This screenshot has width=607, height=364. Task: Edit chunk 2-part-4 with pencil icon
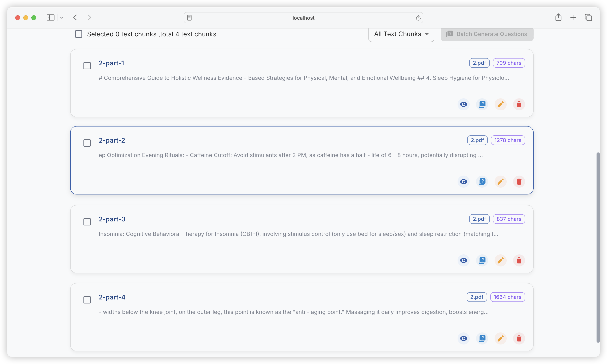[x=500, y=338]
